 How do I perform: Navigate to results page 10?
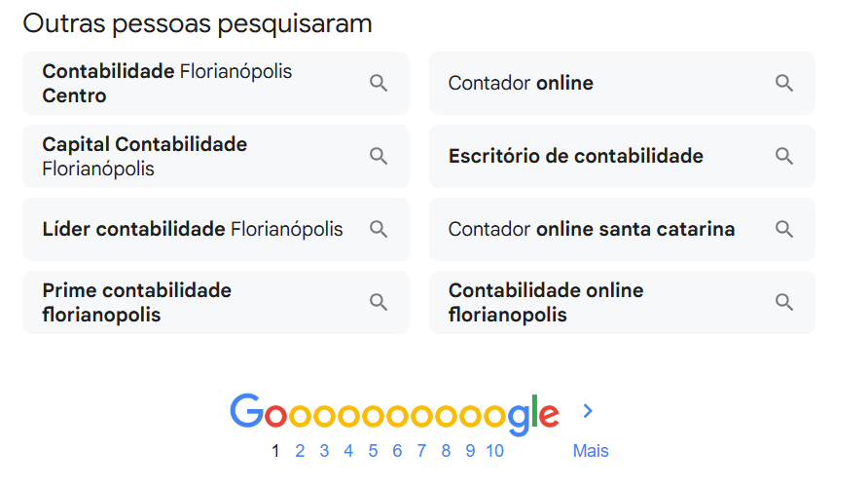tap(494, 451)
